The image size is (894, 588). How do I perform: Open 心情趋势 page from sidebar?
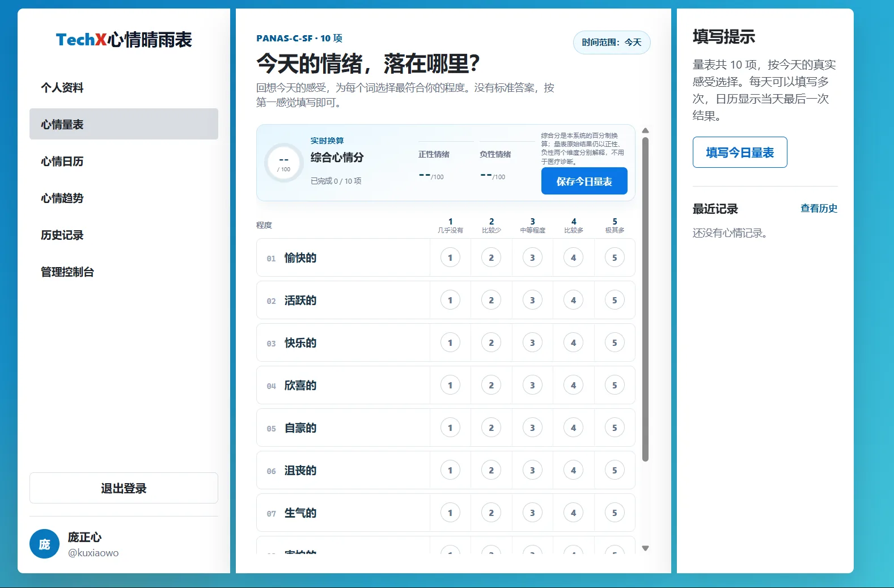(x=124, y=198)
